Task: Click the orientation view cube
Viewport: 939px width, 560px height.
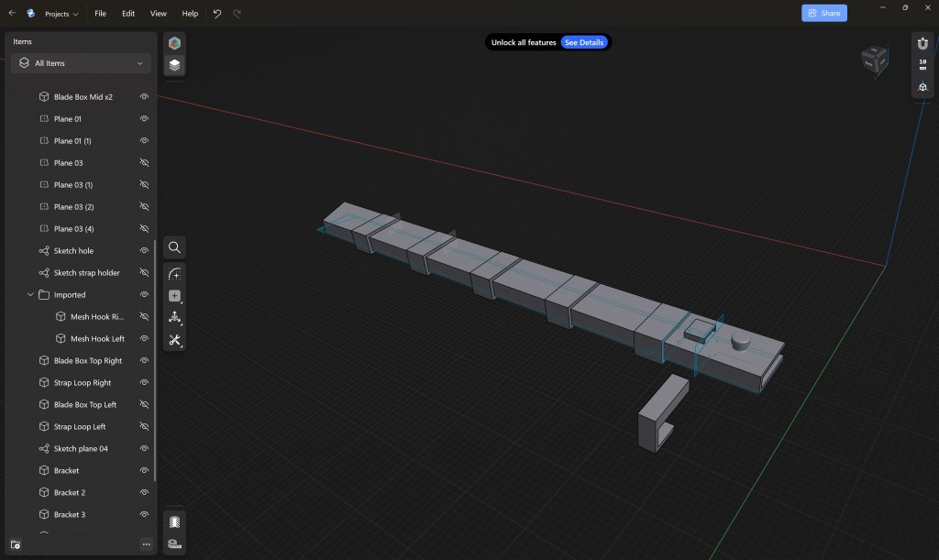Action: (873, 60)
